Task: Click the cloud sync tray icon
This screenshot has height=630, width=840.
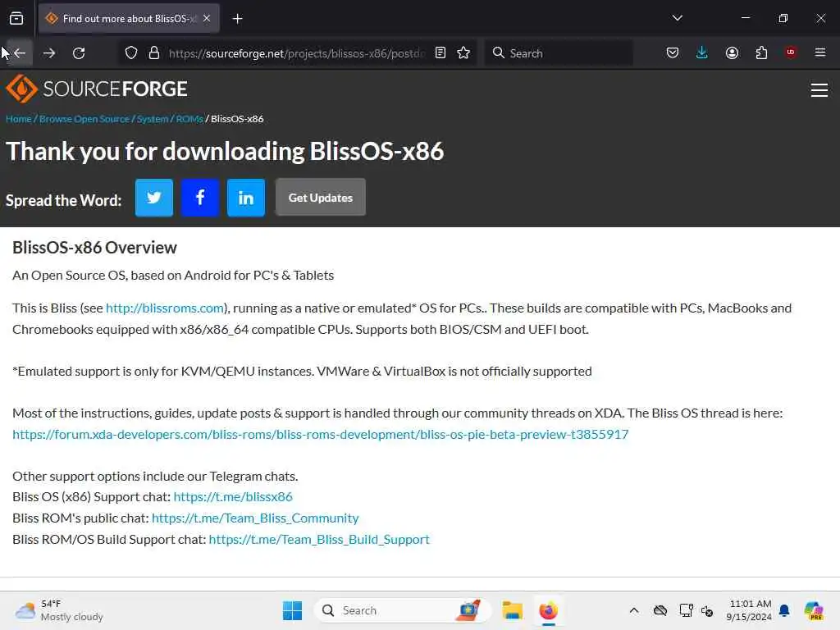Action: [x=660, y=610]
